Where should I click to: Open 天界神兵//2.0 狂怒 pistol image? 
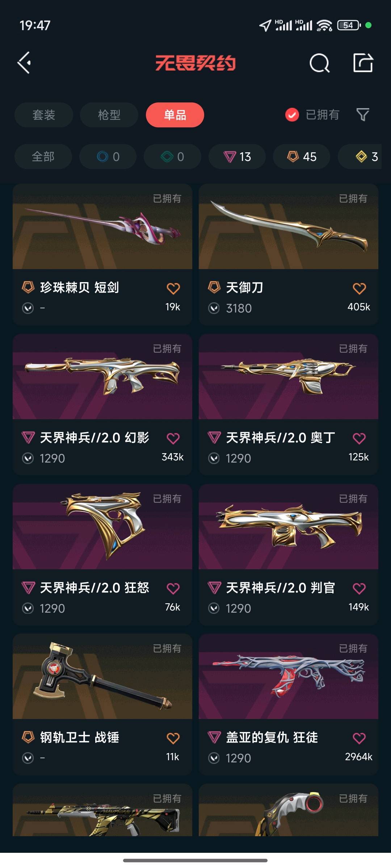pyautogui.click(x=102, y=527)
